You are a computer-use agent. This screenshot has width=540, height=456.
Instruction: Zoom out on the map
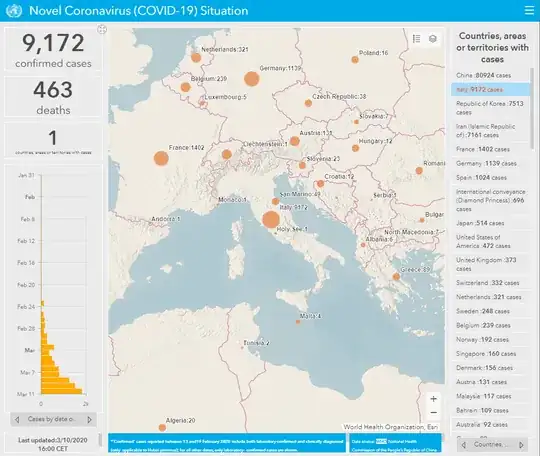click(434, 412)
